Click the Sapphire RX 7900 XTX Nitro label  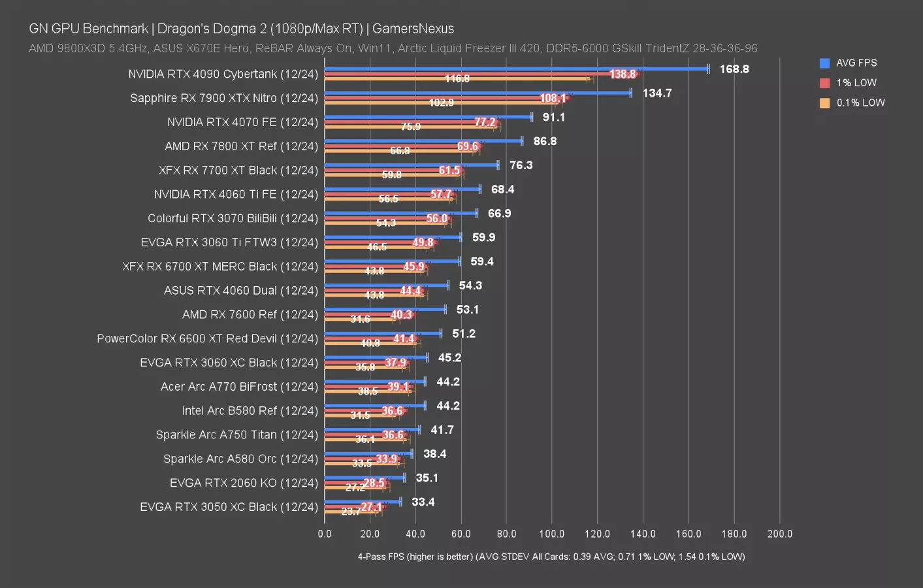223,98
